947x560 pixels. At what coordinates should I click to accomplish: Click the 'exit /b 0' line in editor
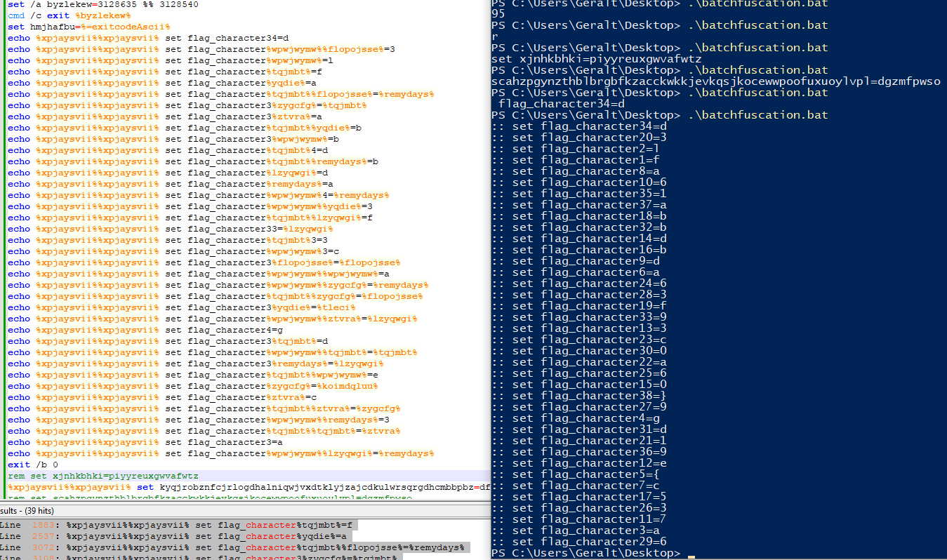click(x=33, y=465)
